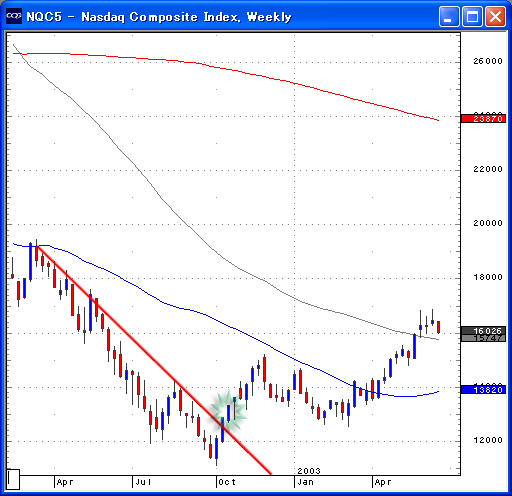The height and width of the screenshot is (496, 512).
Task: Click the 22000 price axis label
Action: (x=488, y=169)
